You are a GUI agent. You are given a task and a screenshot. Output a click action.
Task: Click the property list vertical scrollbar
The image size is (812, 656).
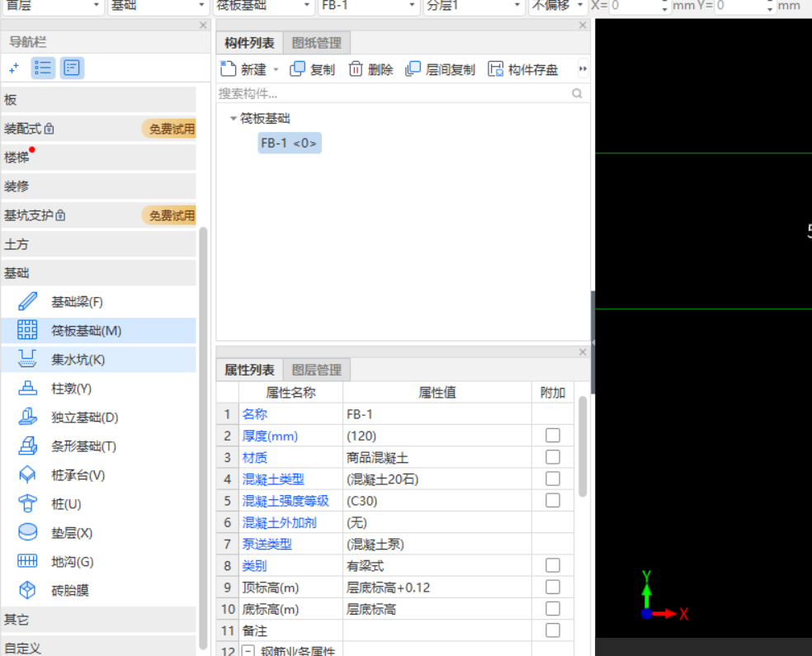[x=583, y=446]
